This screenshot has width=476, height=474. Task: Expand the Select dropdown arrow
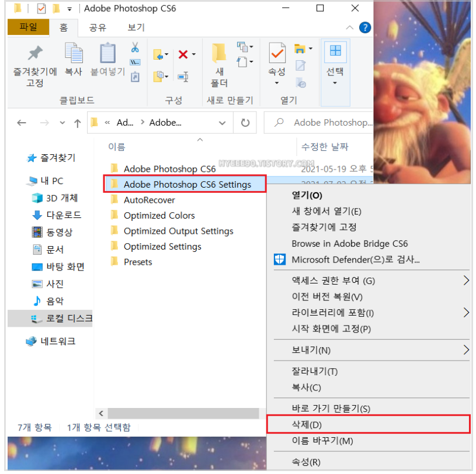click(335, 83)
